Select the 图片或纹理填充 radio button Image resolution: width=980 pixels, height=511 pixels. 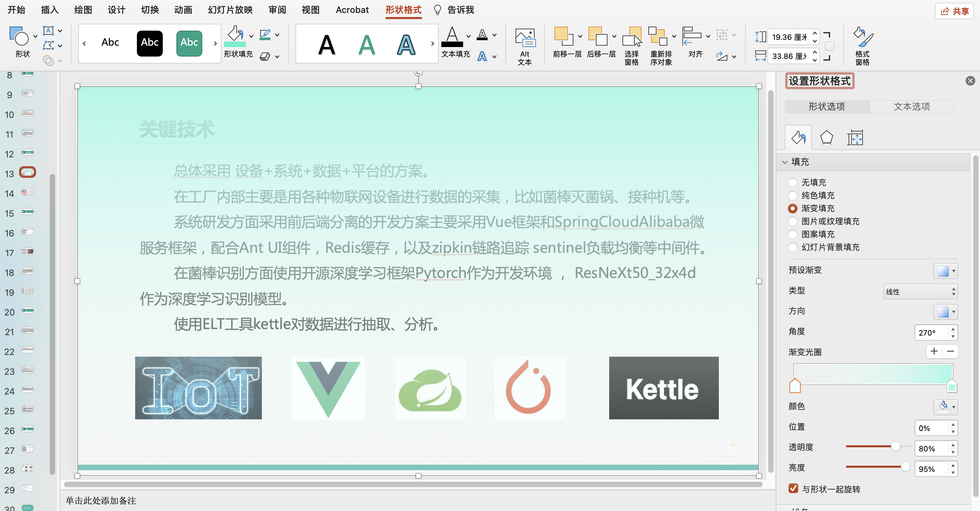(792, 221)
